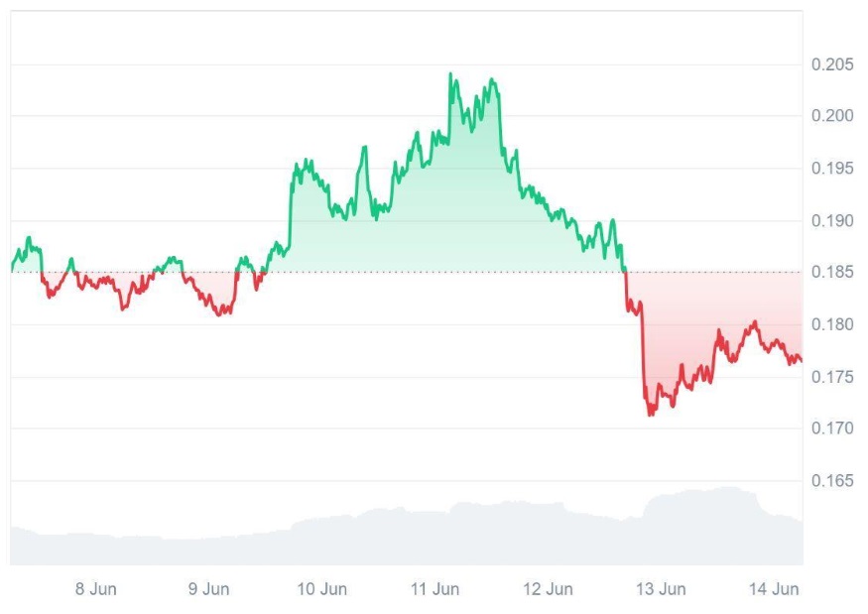
Task: Click the 10 Jun date label
Action: tap(321, 589)
